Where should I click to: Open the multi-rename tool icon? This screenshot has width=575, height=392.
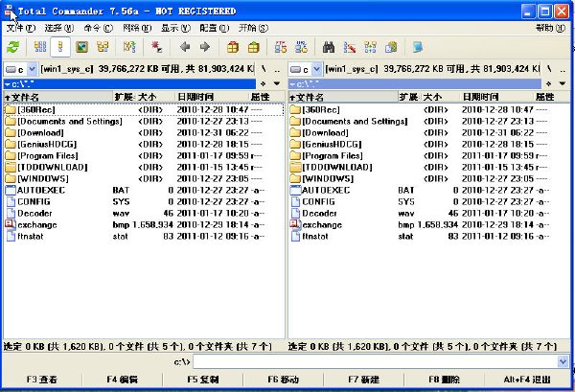[x=350, y=47]
